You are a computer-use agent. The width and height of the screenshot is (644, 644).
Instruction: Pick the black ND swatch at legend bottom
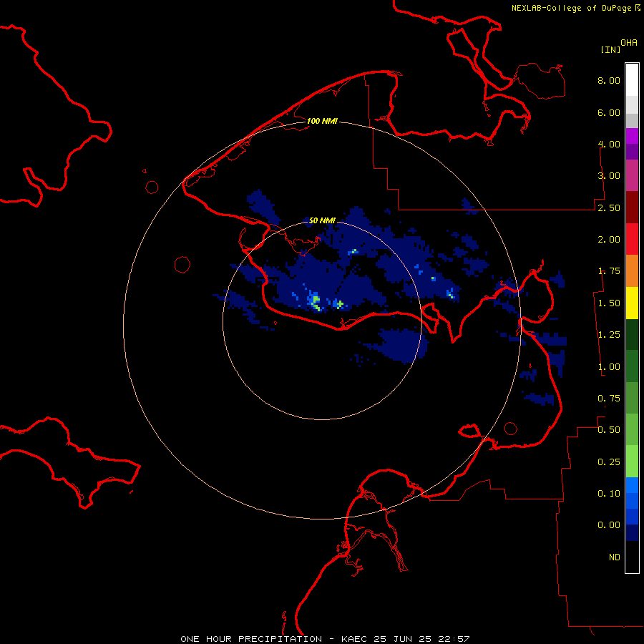click(x=632, y=557)
